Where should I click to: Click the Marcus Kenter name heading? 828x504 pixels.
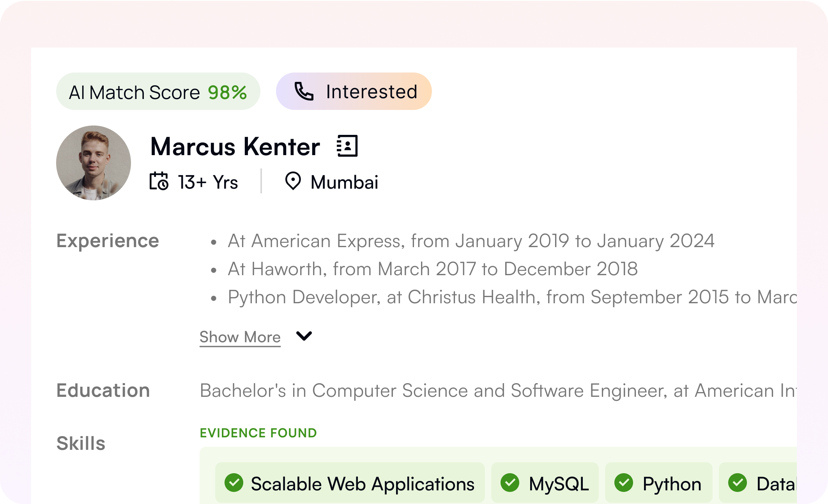(x=235, y=147)
